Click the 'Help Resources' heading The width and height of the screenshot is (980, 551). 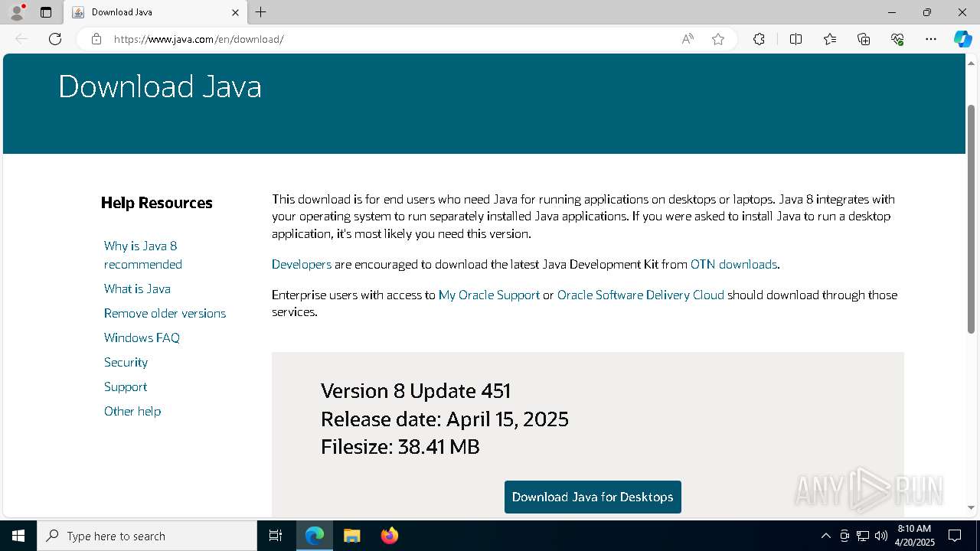[157, 203]
